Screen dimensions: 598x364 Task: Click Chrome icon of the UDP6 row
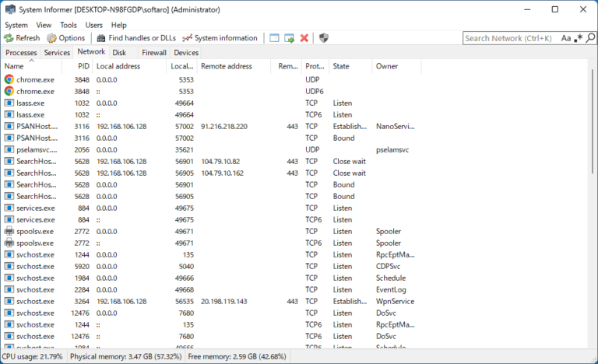[x=9, y=91]
